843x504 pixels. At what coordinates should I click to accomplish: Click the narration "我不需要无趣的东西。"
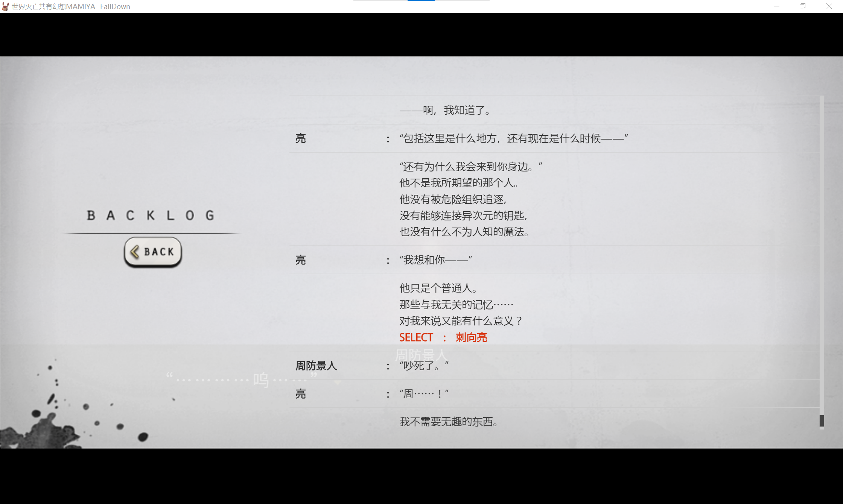coord(449,422)
